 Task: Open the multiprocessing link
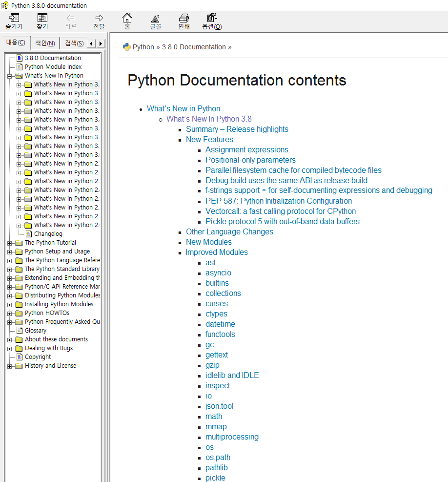click(232, 437)
